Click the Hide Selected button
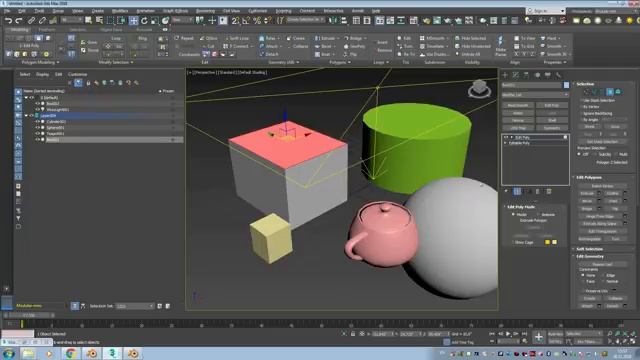Screen dimensions: 640x360 470,38
